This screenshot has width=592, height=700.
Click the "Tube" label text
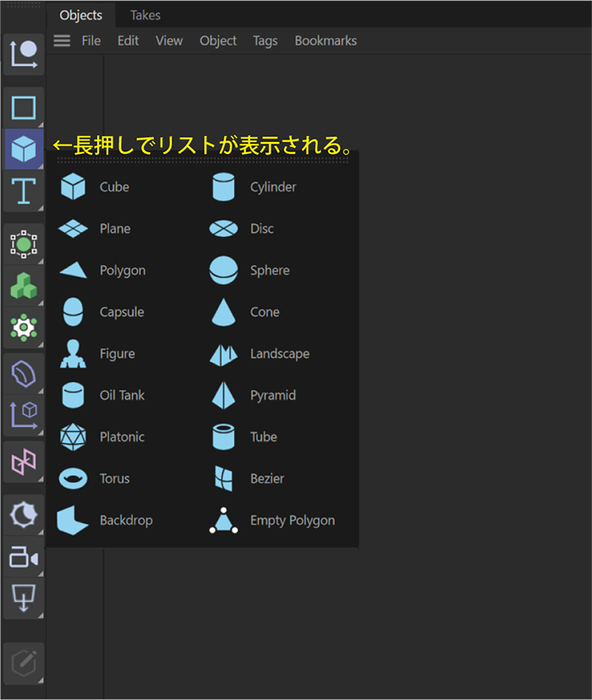(x=264, y=436)
